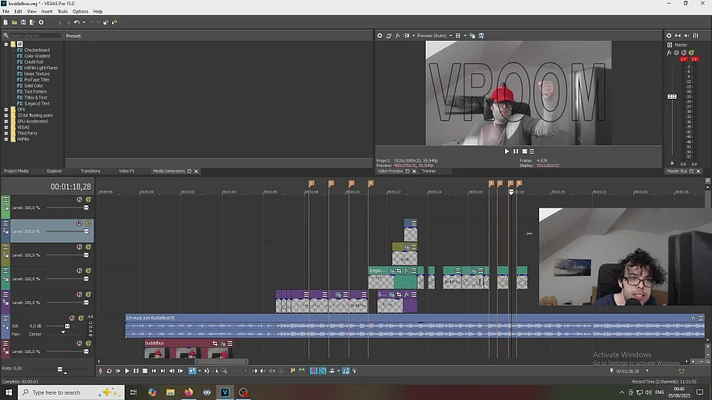
Task: Click the Render As toolbar icon
Action: [32, 22]
